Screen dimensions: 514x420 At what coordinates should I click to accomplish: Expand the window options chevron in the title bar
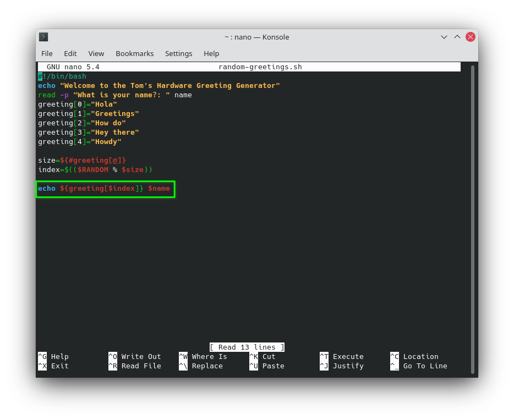(444, 37)
